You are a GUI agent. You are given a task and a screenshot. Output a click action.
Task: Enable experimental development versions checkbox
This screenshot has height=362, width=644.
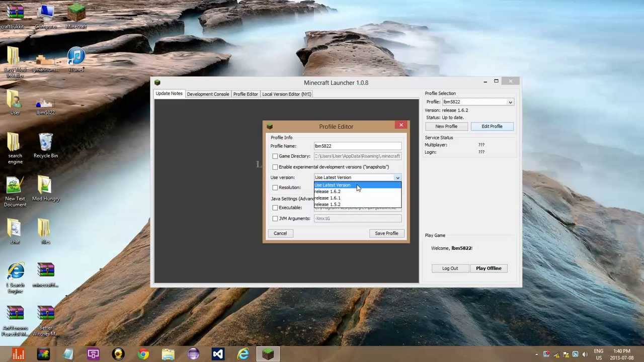(x=275, y=167)
